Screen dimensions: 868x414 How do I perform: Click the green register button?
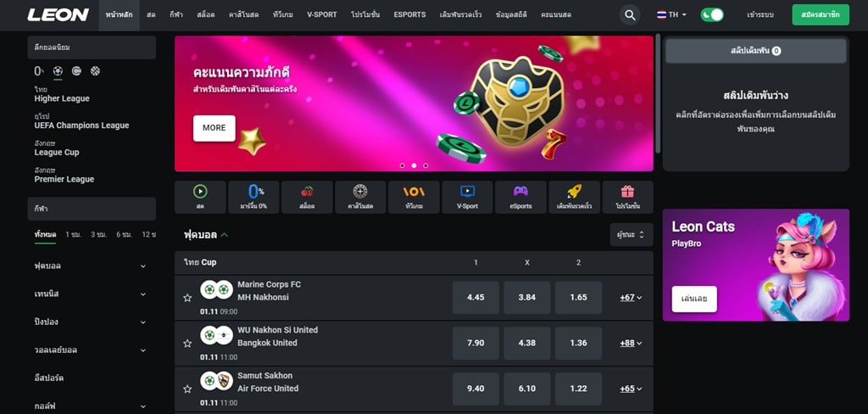tap(821, 15)
